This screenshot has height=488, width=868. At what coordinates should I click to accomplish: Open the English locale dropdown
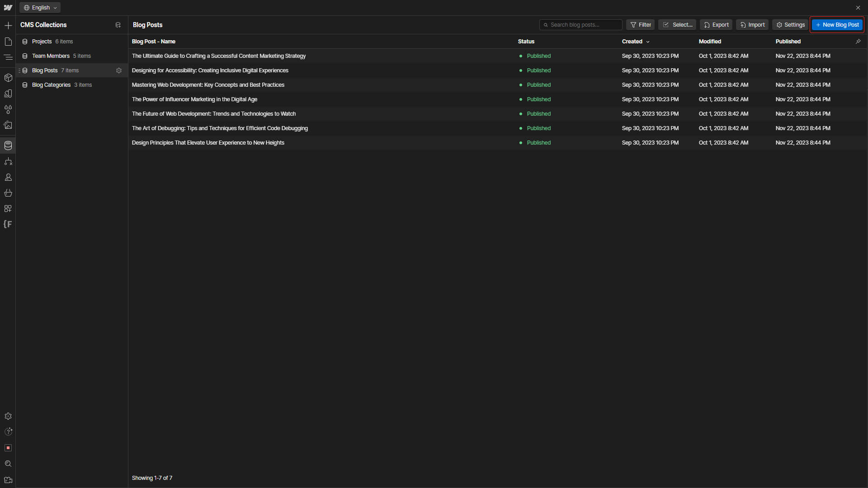[x=40, y=8]
